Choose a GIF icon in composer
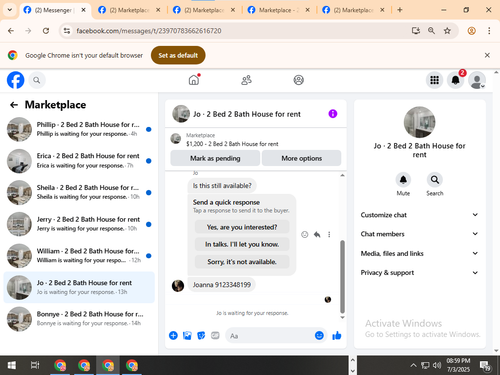This screenshot has width=500, height=375. (215, 335)
